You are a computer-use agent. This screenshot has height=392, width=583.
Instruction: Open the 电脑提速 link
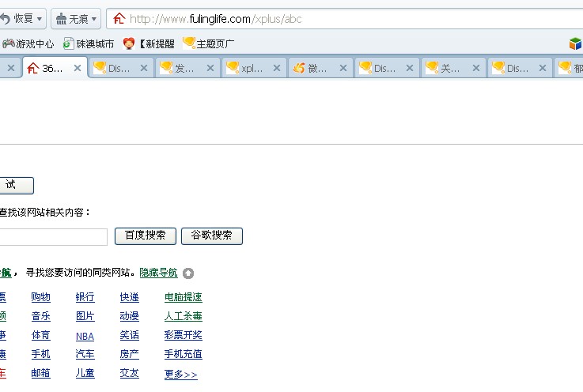[x=184, y=297]
